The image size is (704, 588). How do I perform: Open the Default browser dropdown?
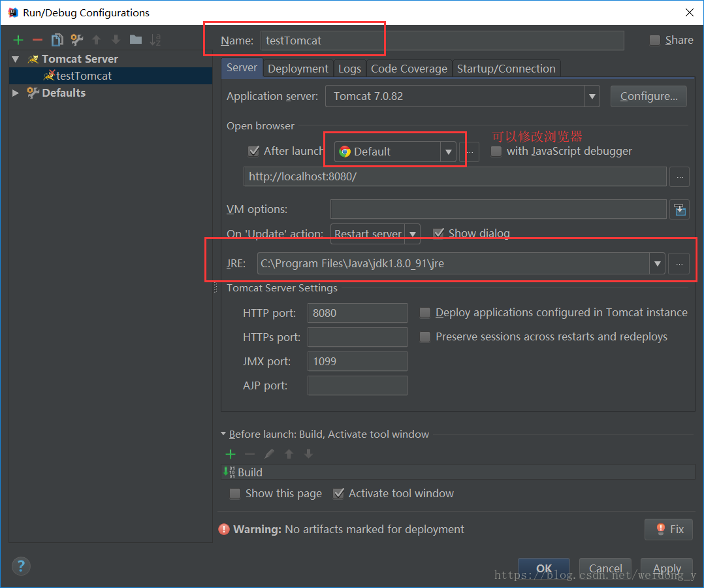tap(448, 152)
